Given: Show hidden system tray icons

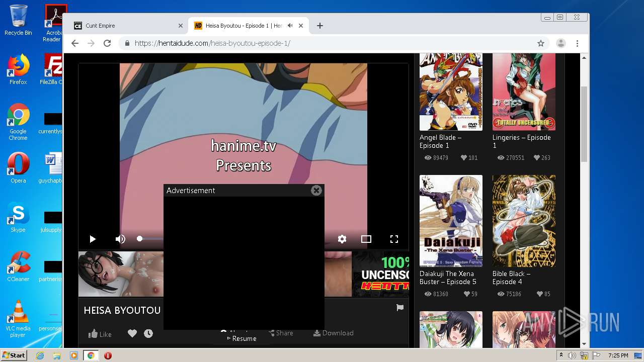Looking at the screenshot, I should coord(561,355).
